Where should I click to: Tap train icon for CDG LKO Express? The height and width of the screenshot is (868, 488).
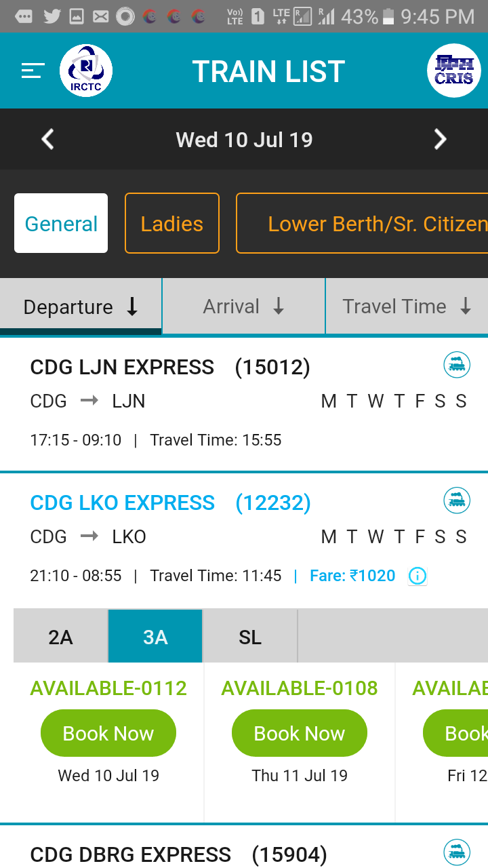[457, 501]
